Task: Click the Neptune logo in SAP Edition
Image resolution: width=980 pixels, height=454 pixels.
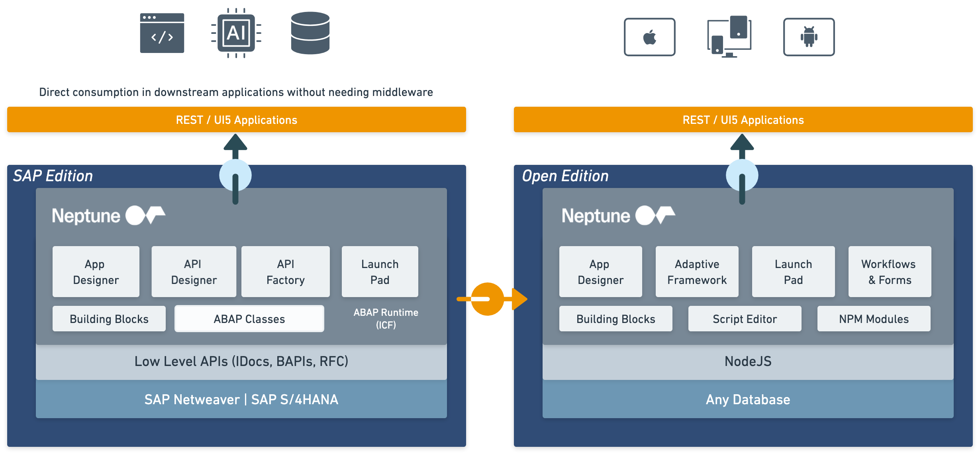Action: tap(108, 215)
